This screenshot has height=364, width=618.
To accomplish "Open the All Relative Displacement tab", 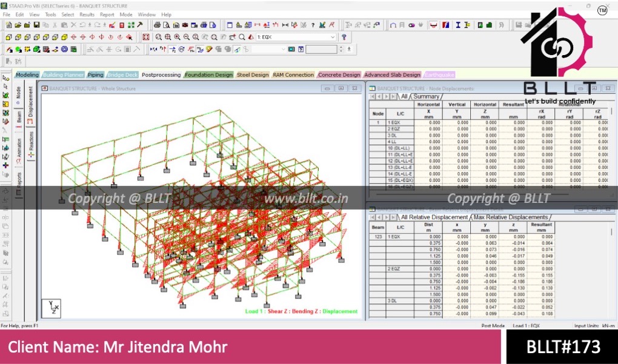I will (434, 217).
